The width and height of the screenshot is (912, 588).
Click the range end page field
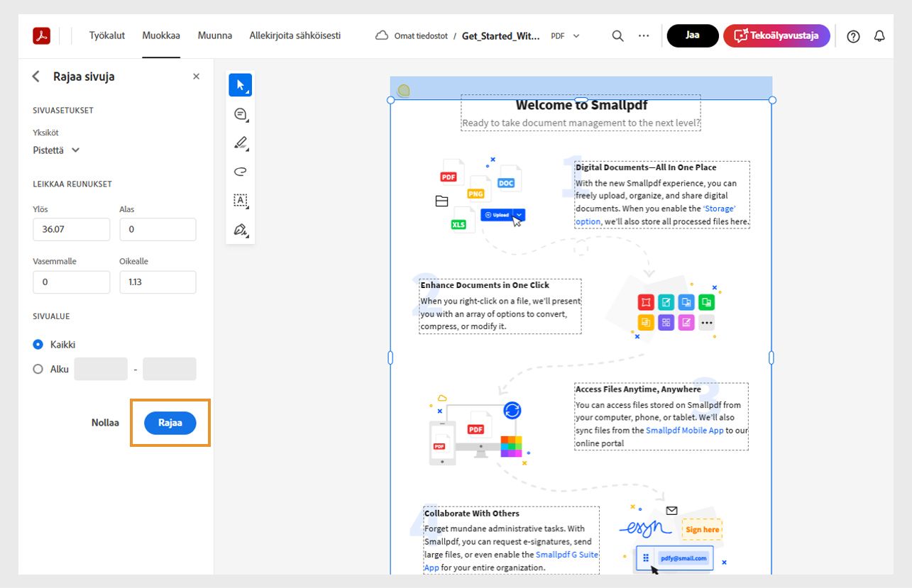[170, 370]
